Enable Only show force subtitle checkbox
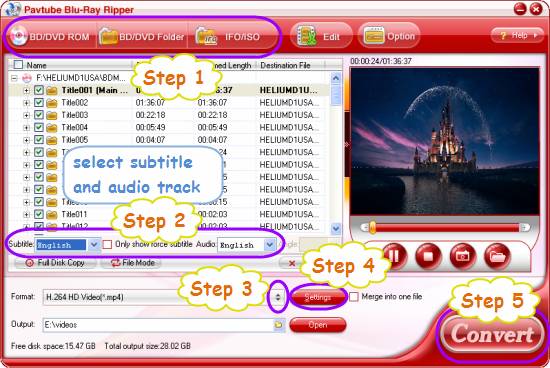550x368 pixels. pyautogui.click(x=107, y=244)
